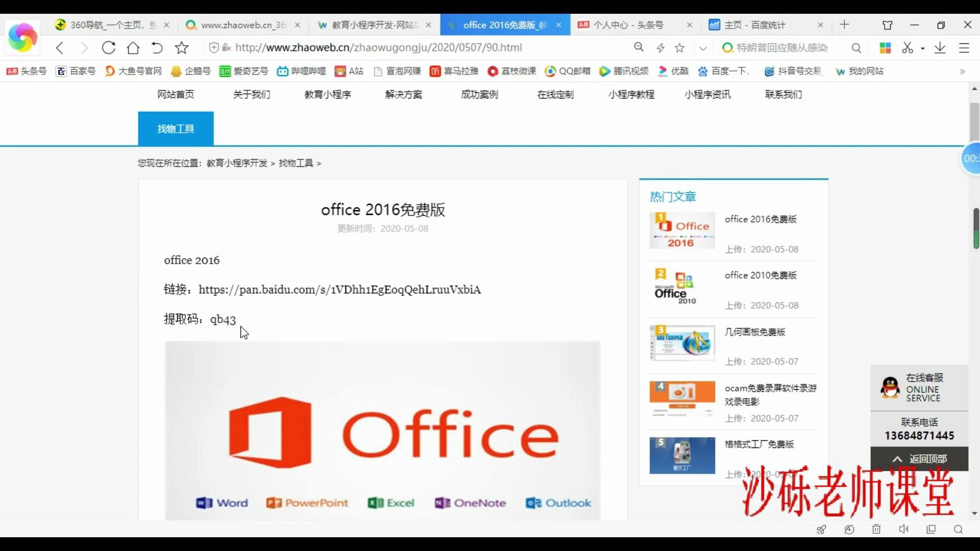
Task: Click the address bar URL field
Action: coord(379,47)
